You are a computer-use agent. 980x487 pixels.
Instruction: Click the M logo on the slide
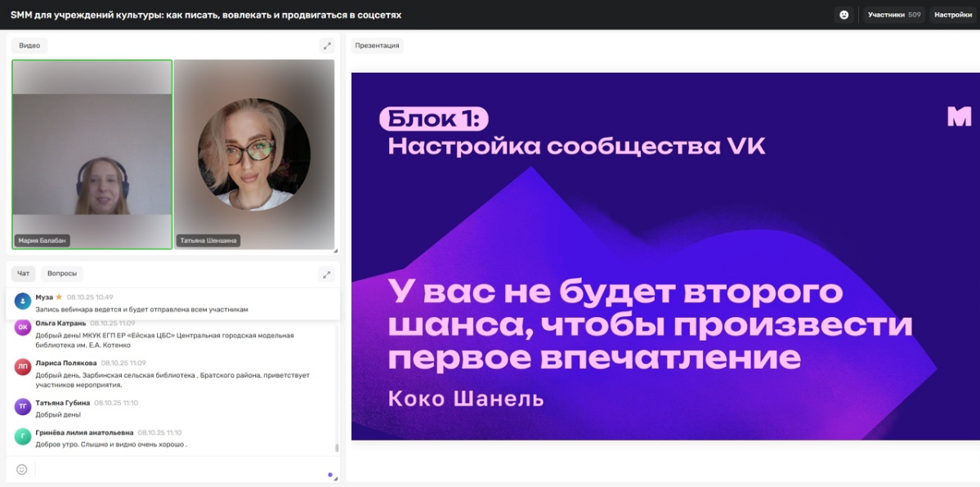pyautogui.click(x=960, y=116)
